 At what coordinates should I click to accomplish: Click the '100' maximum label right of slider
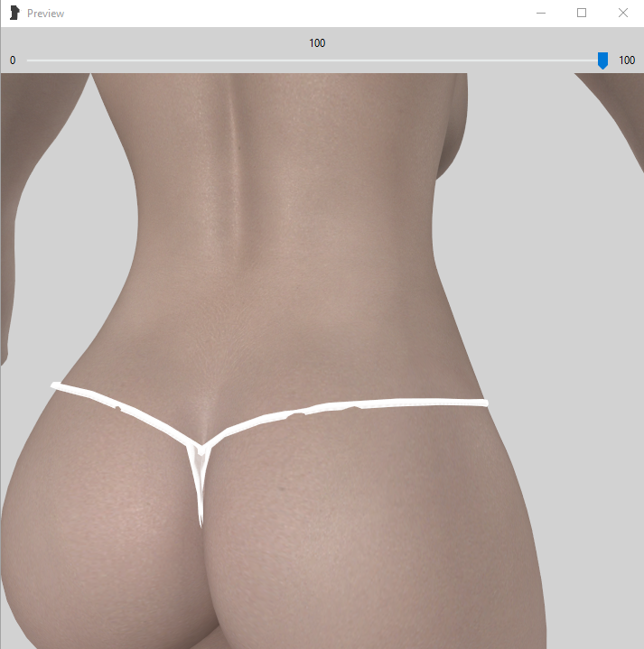[627, 60]
